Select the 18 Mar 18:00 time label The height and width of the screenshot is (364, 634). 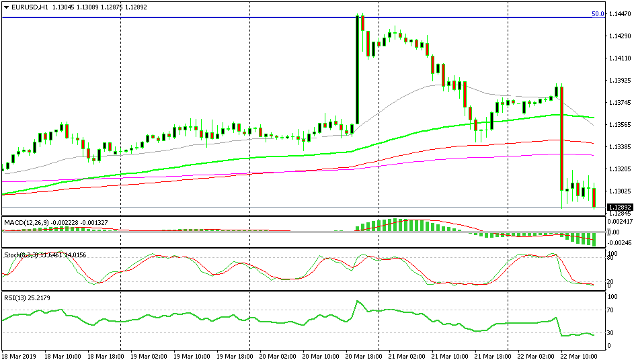pyautogui.click(x=106, y=357)
